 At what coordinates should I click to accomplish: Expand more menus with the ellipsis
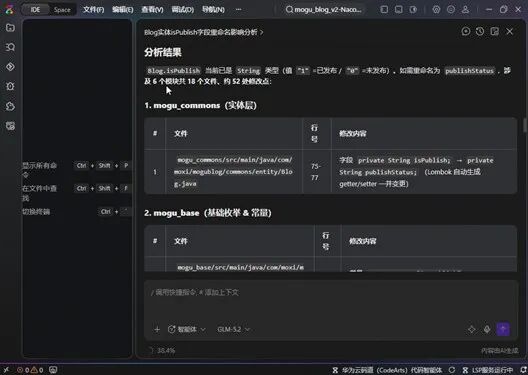[239, 10]
